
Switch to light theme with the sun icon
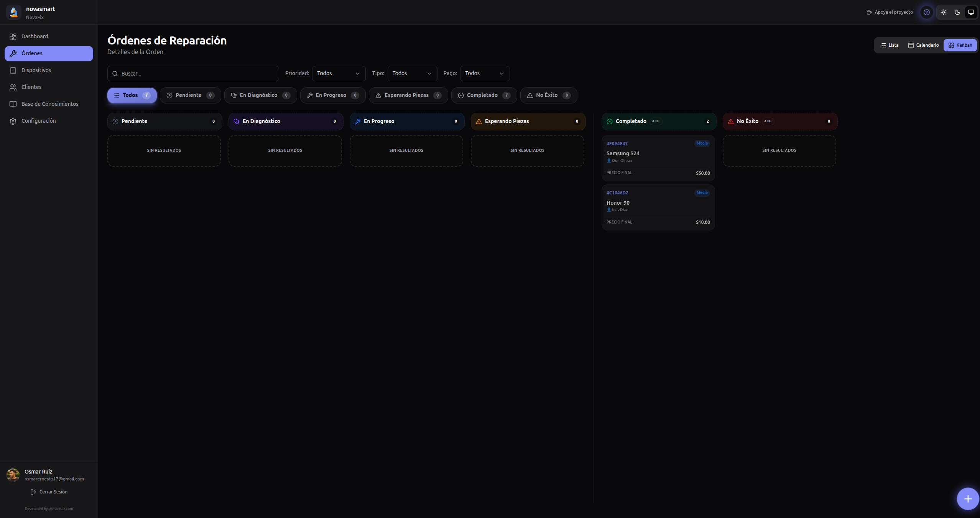944,12
